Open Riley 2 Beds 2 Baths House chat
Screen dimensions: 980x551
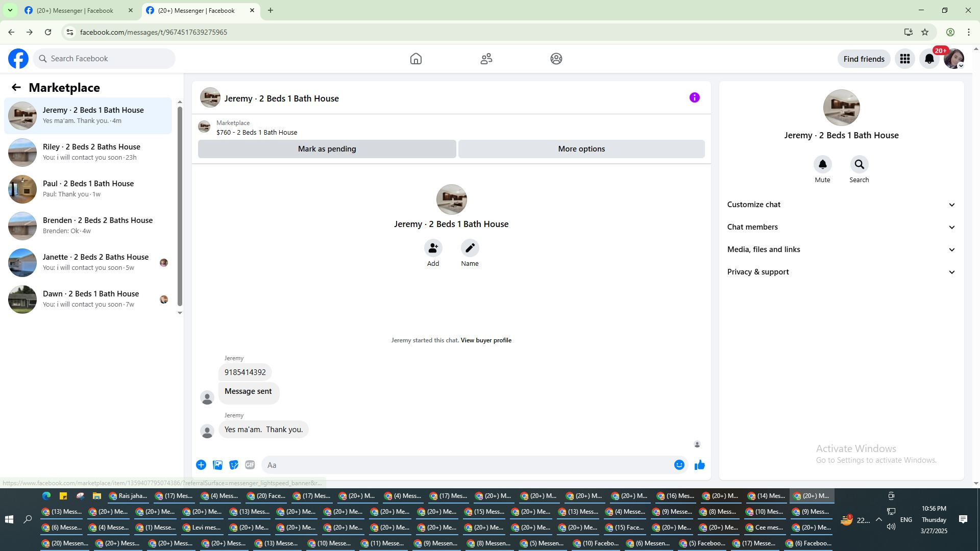[x=88, y=152]
